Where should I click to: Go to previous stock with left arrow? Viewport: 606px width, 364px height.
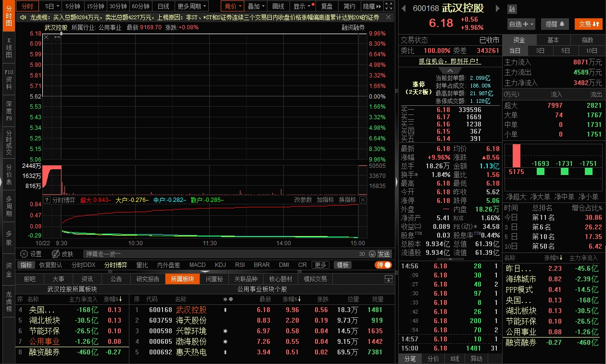tap(404, 9)
